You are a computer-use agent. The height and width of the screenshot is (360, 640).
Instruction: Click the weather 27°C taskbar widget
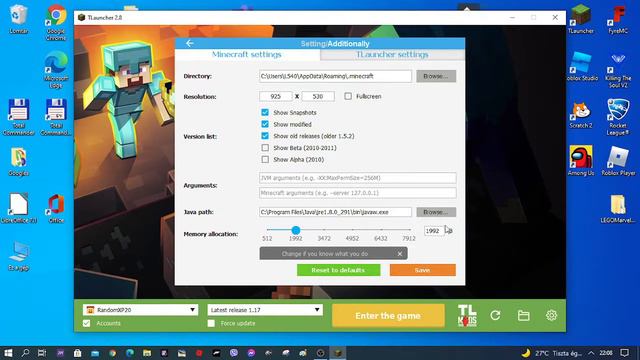point(551,353)
